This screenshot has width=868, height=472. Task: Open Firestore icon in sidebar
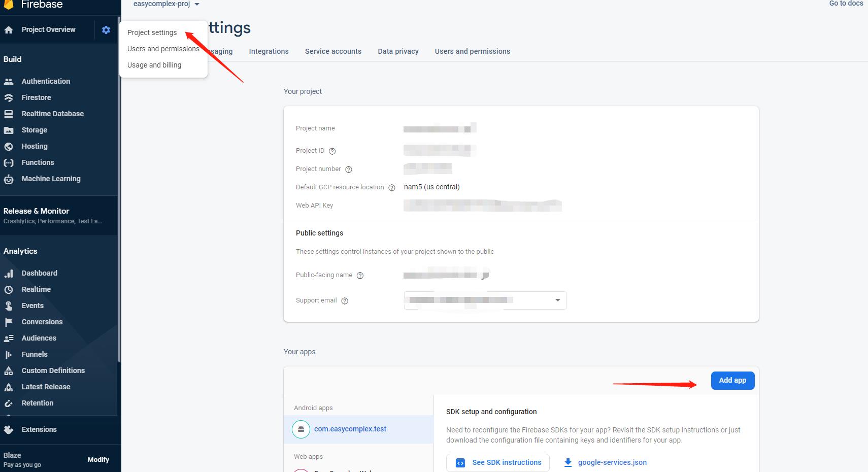pyautogui.click(x=9, y=97)
